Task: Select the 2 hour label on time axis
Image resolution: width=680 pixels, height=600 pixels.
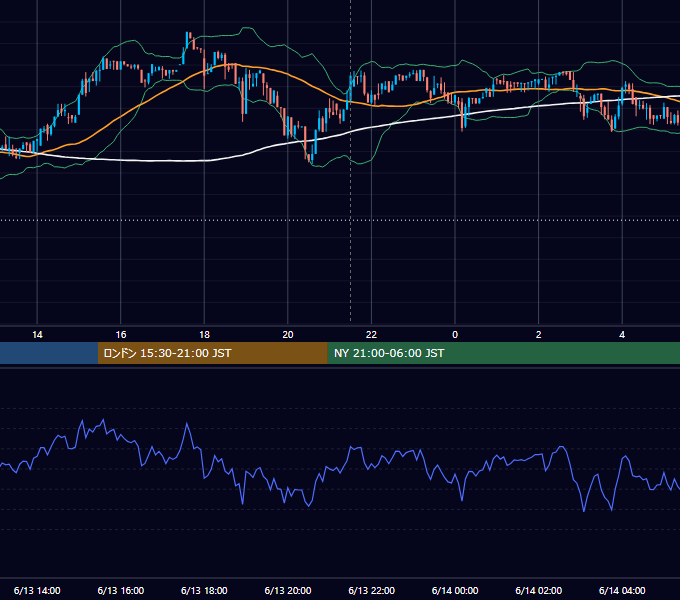Action: (x=539, y=335)
